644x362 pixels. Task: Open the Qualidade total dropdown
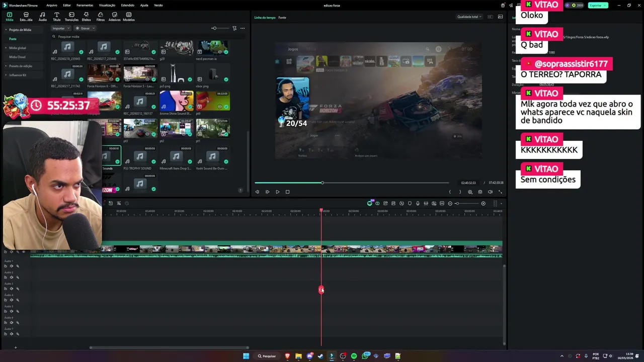469,17
